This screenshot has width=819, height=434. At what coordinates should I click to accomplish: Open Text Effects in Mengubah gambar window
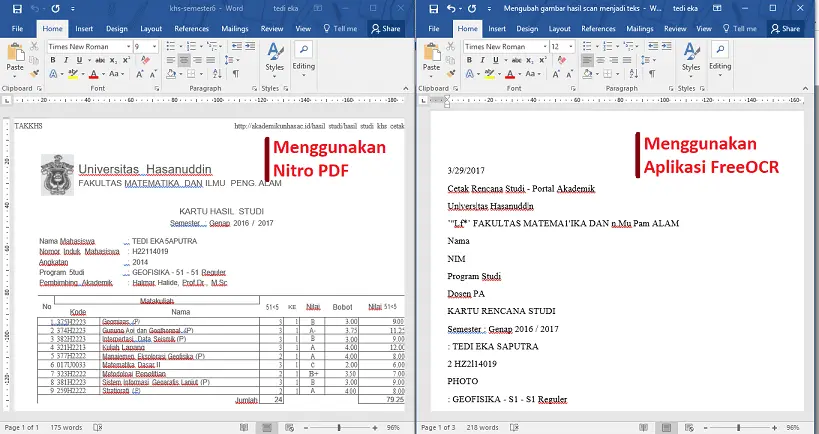click(471, 74)
